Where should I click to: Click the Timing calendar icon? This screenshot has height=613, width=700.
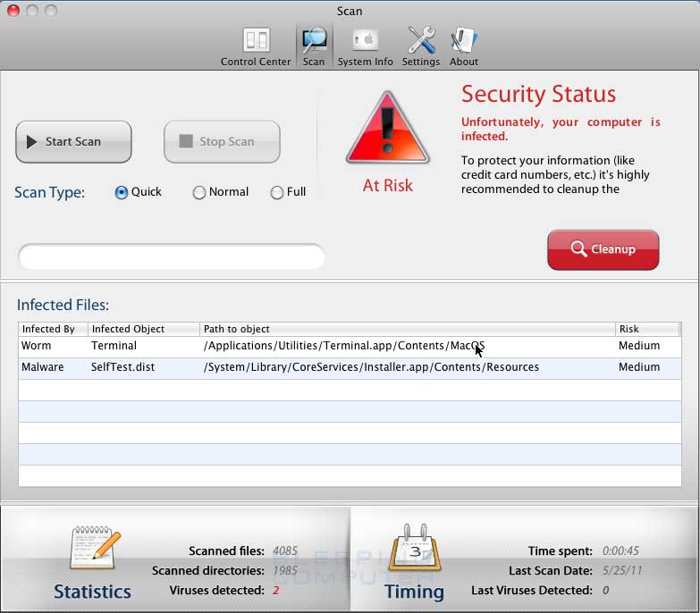tap(414, 549)
